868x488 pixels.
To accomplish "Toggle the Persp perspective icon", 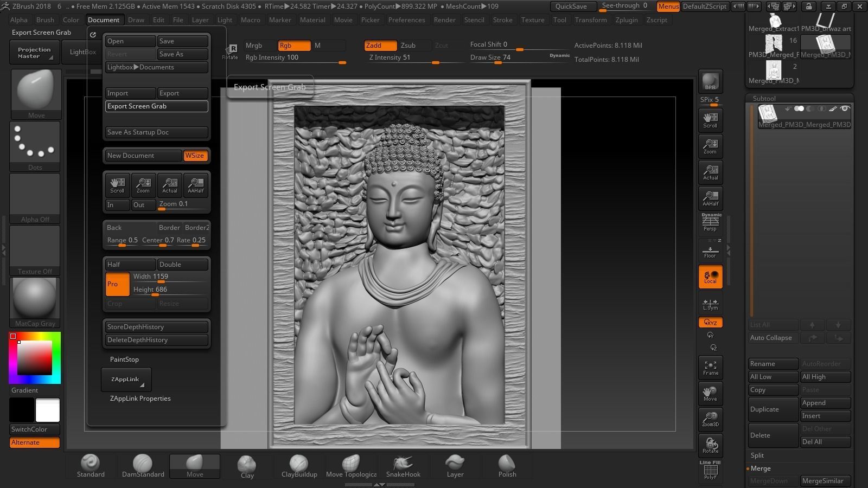I will click(x=710, y=222).
